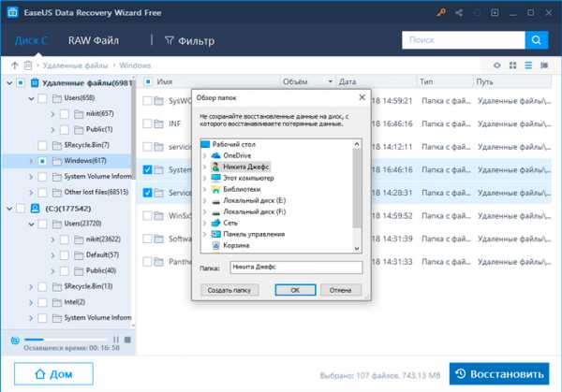Expand the Other lost files node
Viewport: 562px width, 392px height.
click(x=31, y=192)
